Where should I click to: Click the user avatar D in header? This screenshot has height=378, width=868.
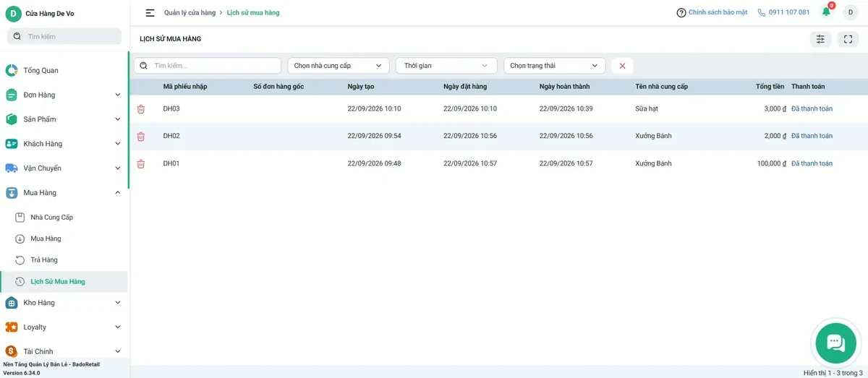coord(849,12)
